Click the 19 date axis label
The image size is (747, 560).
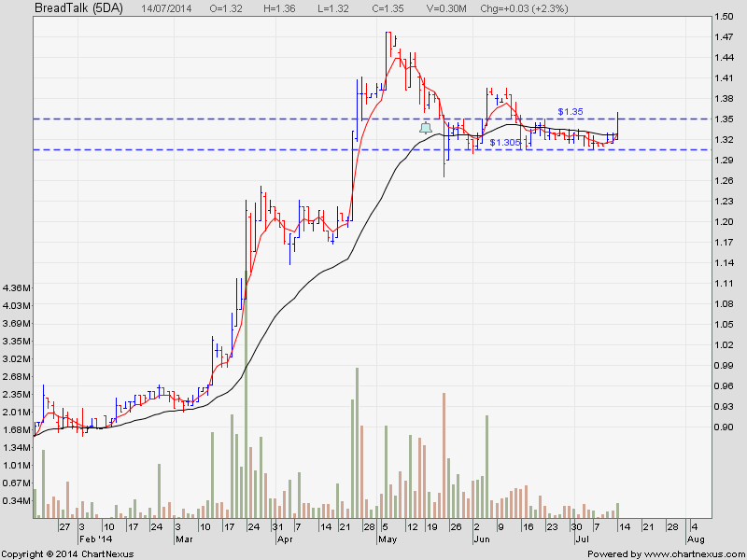[431, 527]
